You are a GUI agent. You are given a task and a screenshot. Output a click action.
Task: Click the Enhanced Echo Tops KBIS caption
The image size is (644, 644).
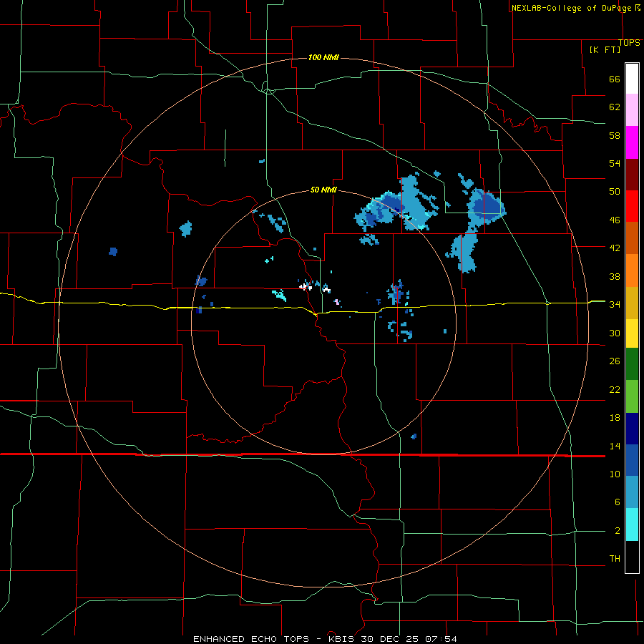coord(325,639)
